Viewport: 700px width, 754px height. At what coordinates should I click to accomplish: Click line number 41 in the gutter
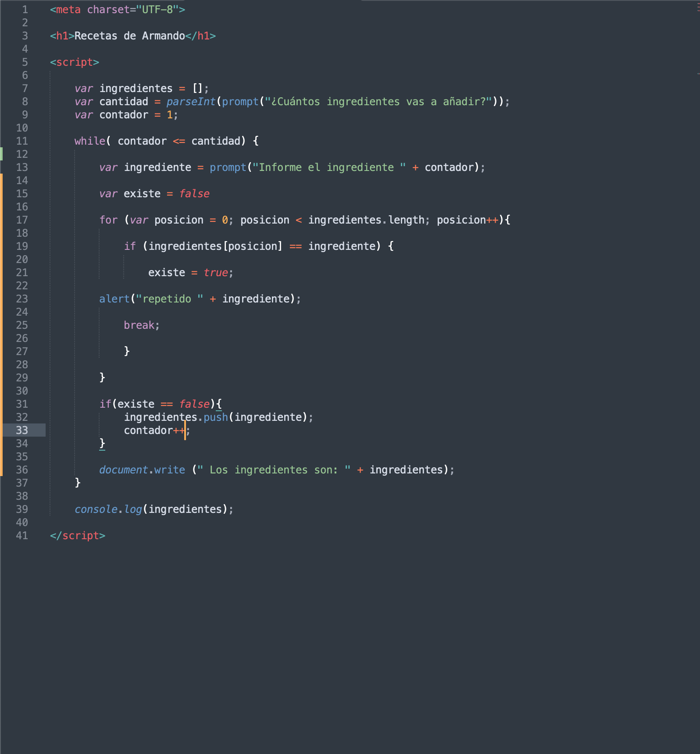[22, 536]
